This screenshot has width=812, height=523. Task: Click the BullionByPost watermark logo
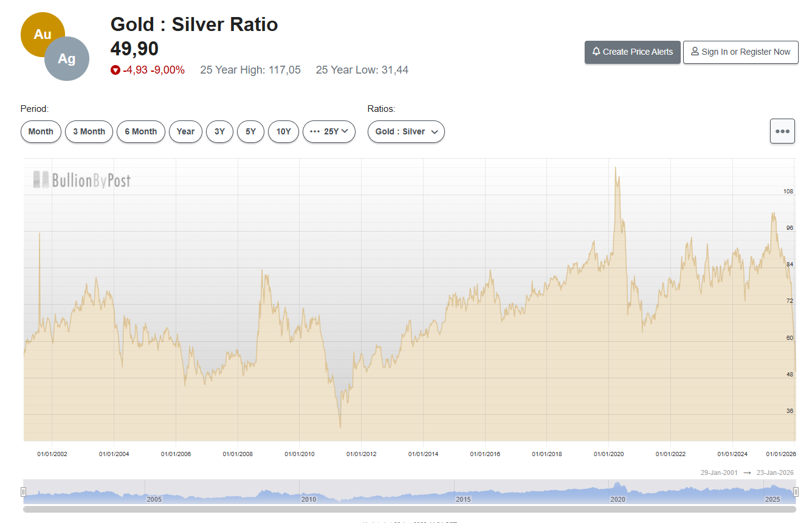(x=82, y=180)
